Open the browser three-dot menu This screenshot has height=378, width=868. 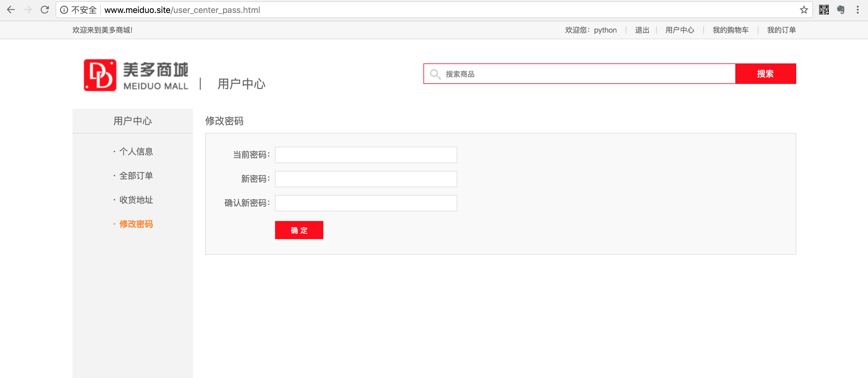coord(857,10)
